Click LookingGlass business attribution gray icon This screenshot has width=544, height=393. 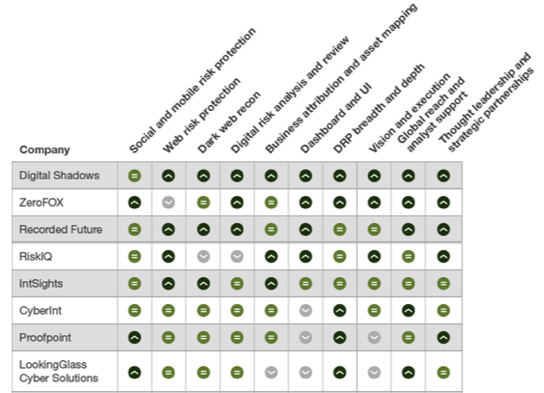click(x=271, y=373)
